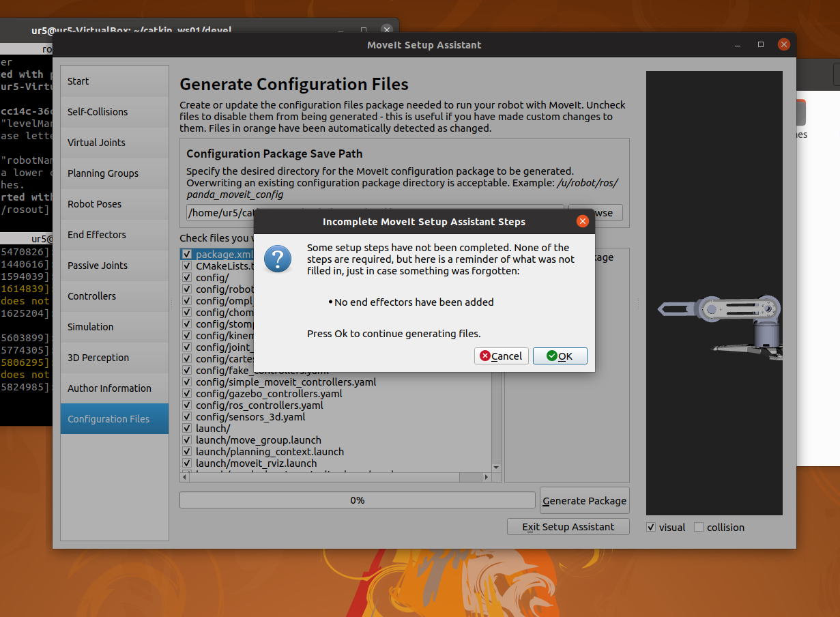Uncheck launch/planning_context.launch checkbox
This screenshot has height=617, width=840.
[x=187, y=452]
